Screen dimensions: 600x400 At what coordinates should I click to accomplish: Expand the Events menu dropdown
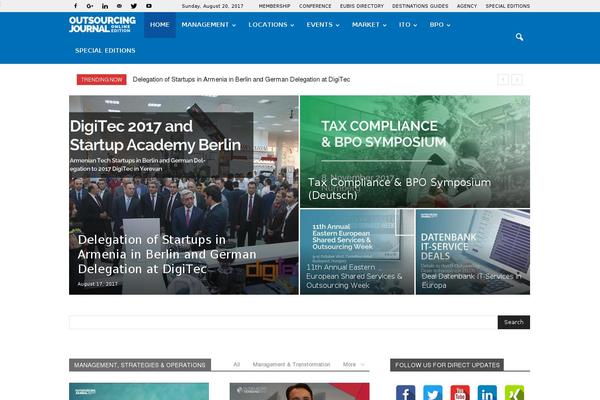pos(323,25)
